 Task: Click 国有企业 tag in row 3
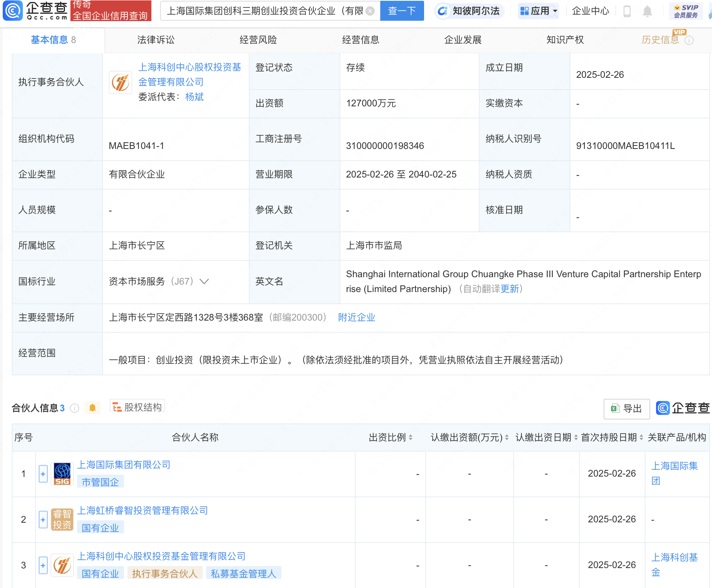[x=100, y=574]
